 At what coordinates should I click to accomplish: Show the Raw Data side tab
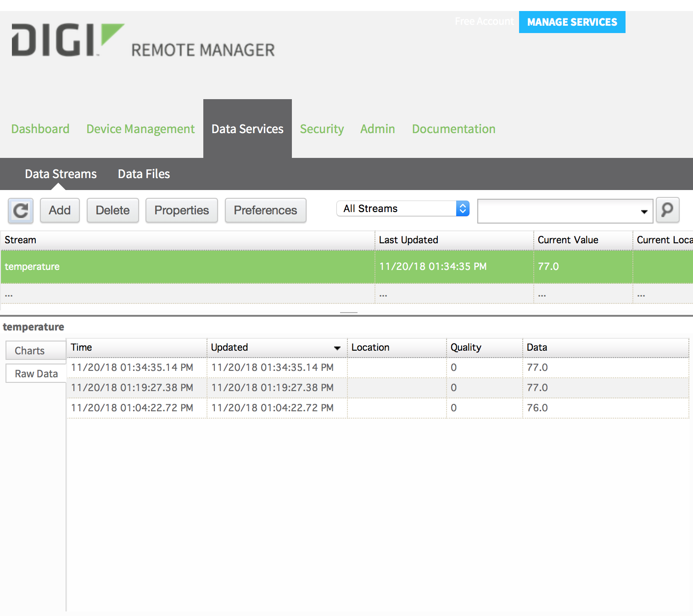(36, 374)
